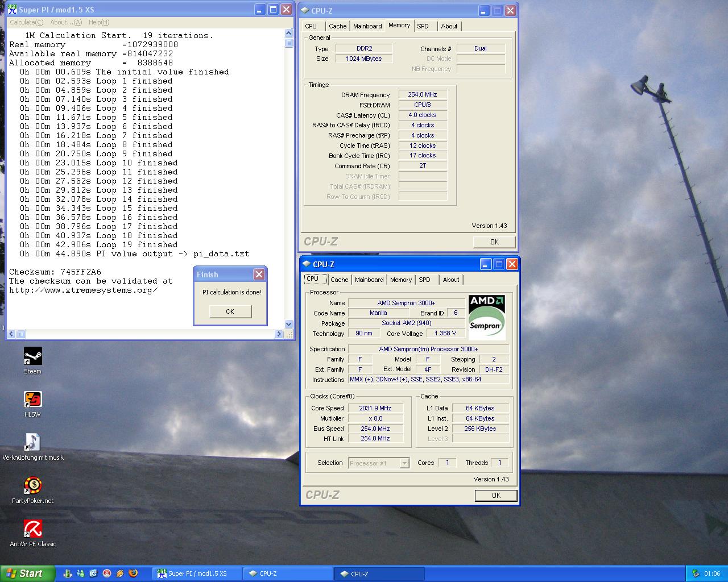Close the Finish dialog with X
The image size is (728, 582).
click(x=259, y=274)
